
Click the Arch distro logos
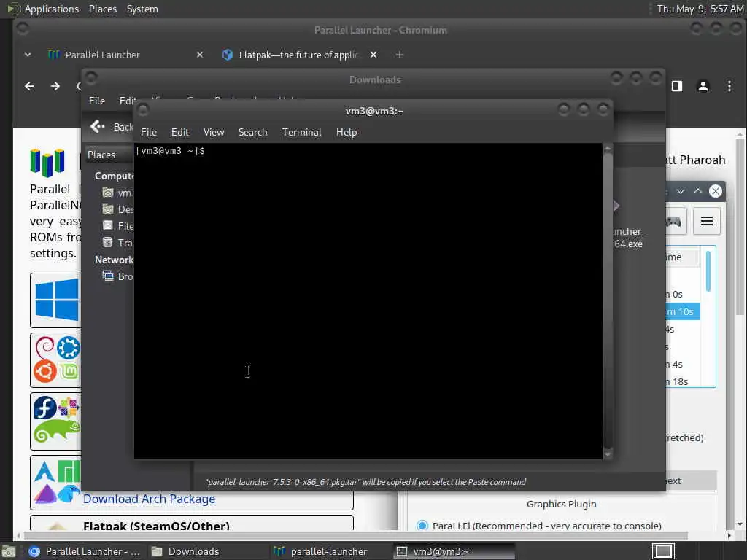point(57,482)
